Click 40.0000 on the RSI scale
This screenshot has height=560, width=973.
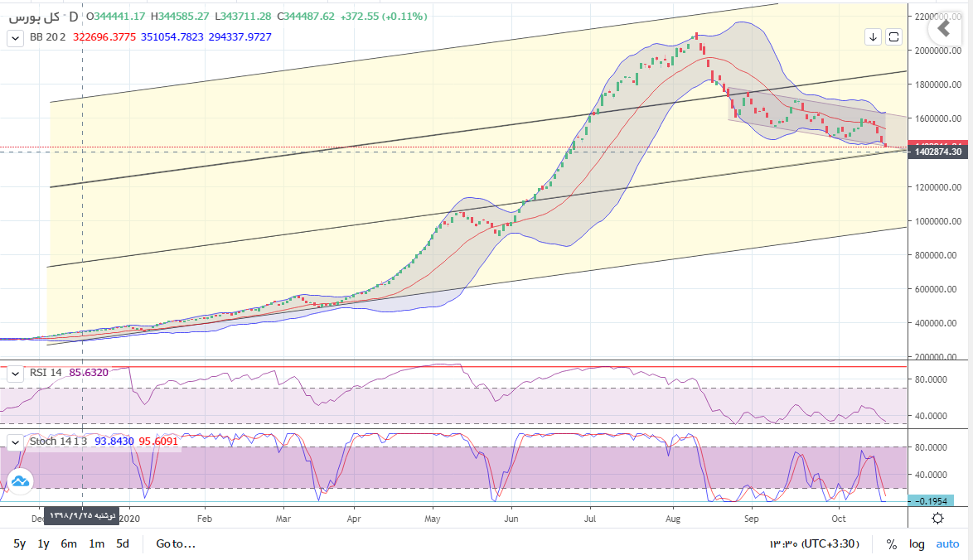[931, 416]
